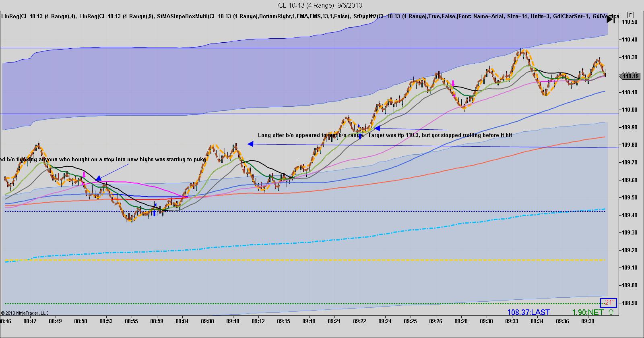Click the 08:46 time axis label
Image resolution: width=644 pixels, height=338 pixels.
[6, 321]
